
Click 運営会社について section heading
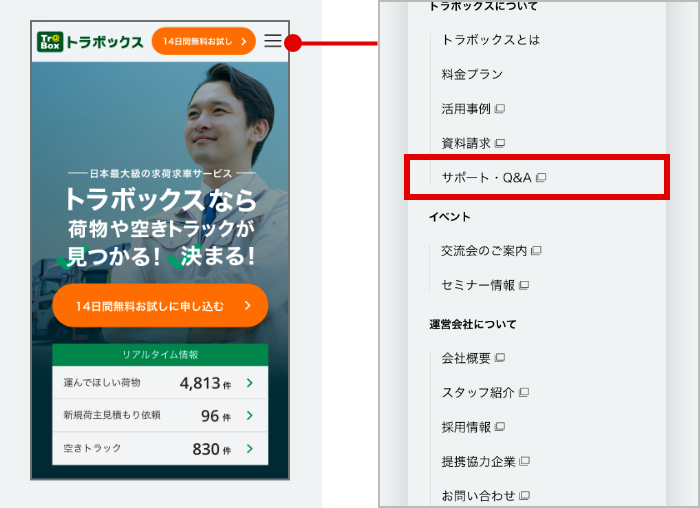(x=473, y=325)
